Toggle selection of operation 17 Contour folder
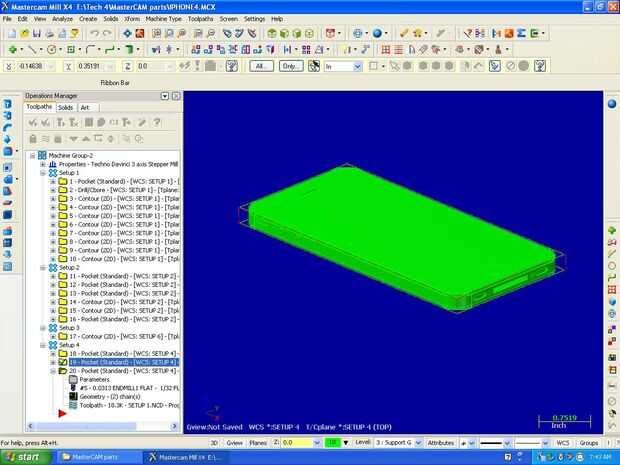 pyautogui.click(x=63, y=336)
